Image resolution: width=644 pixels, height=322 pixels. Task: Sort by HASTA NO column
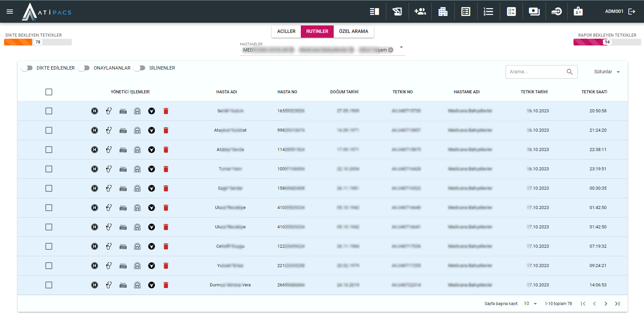click(287, 92)
